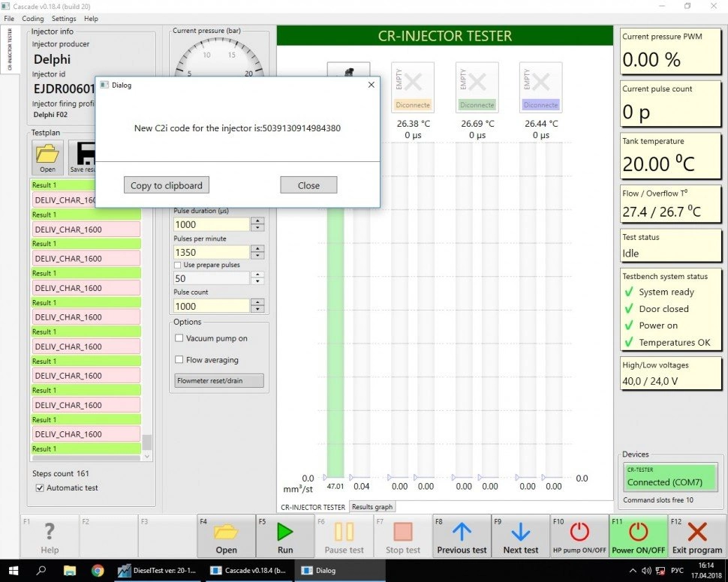Open File Explorer from the taskbar

tap(70, 571)
